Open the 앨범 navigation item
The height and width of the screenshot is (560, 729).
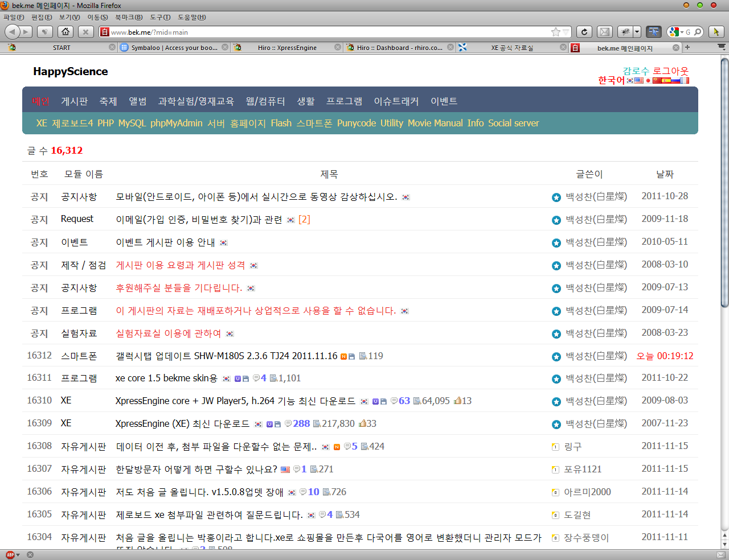coord(138,101)
